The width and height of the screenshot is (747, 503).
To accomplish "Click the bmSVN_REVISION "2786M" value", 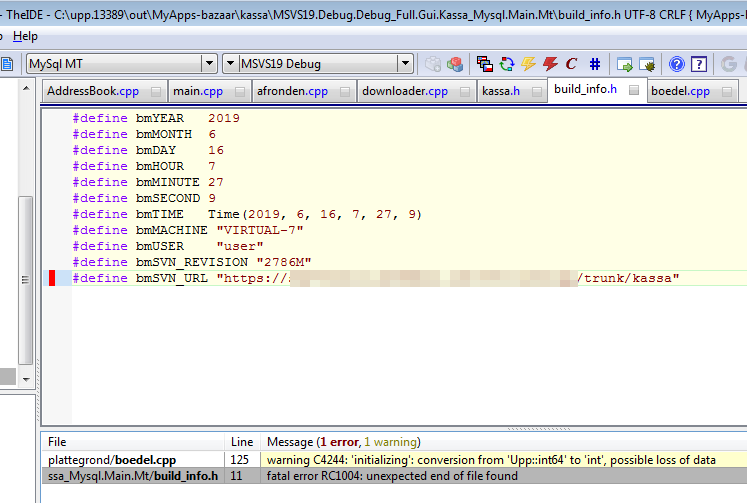I will click(283, 262).
